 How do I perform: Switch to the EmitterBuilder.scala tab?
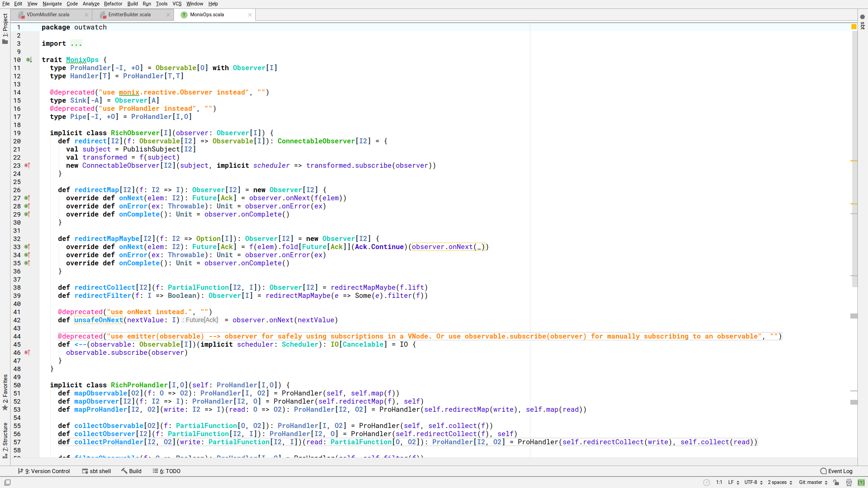[129, 15]
